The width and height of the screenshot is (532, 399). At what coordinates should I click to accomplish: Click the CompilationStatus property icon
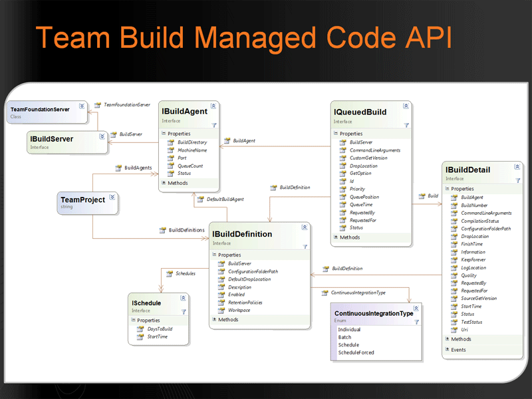tap(454, 221)
